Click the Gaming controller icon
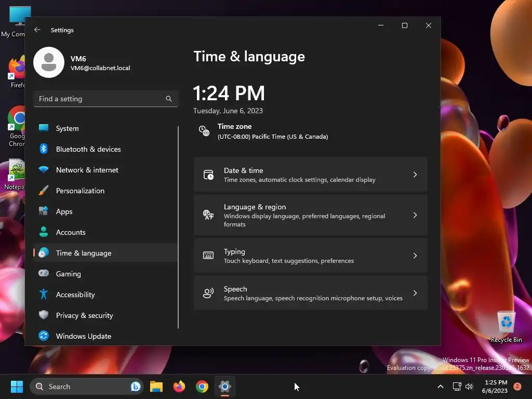532x399 pixels. click(44, 273)
